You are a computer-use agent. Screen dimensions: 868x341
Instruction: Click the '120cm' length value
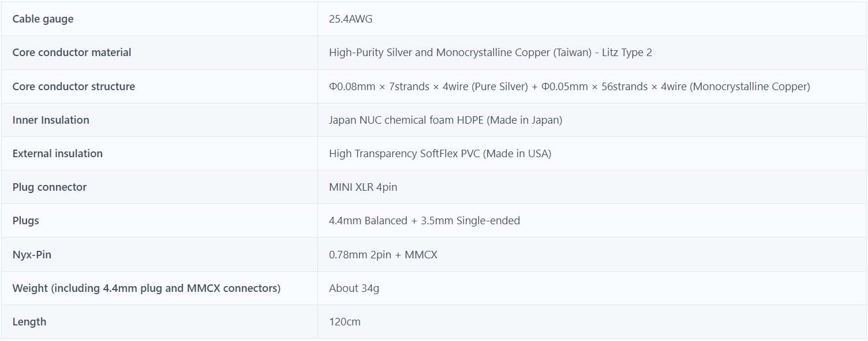345,322
